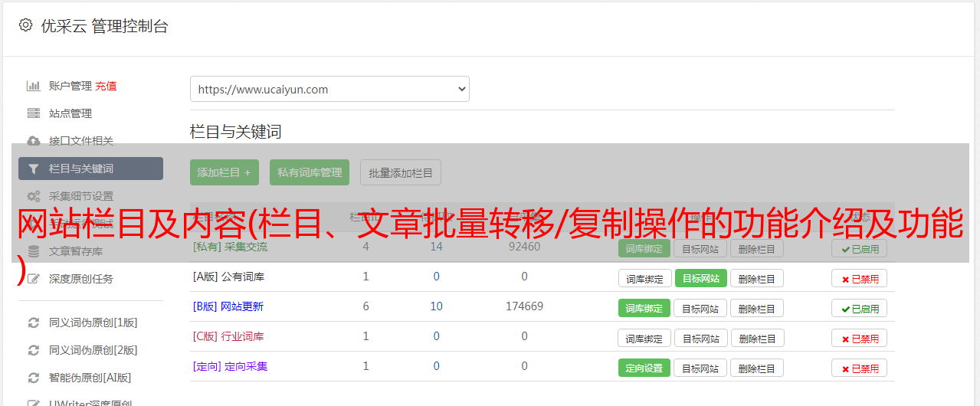Open 智能伪原创[AI版] in the sidebar
980x406 pixels.
click(90, 378)
